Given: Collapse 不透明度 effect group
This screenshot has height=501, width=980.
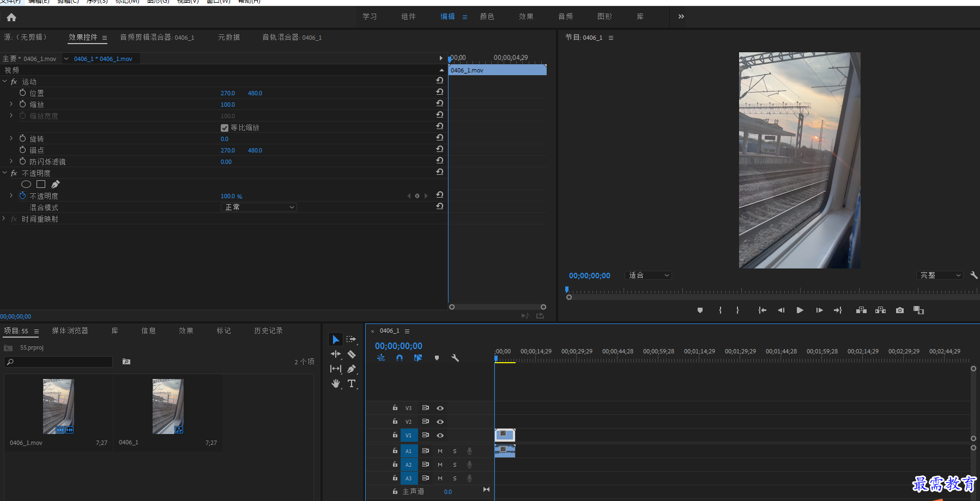Looking at the screenshot, I should pyautogui.click(x=4, y=173).
